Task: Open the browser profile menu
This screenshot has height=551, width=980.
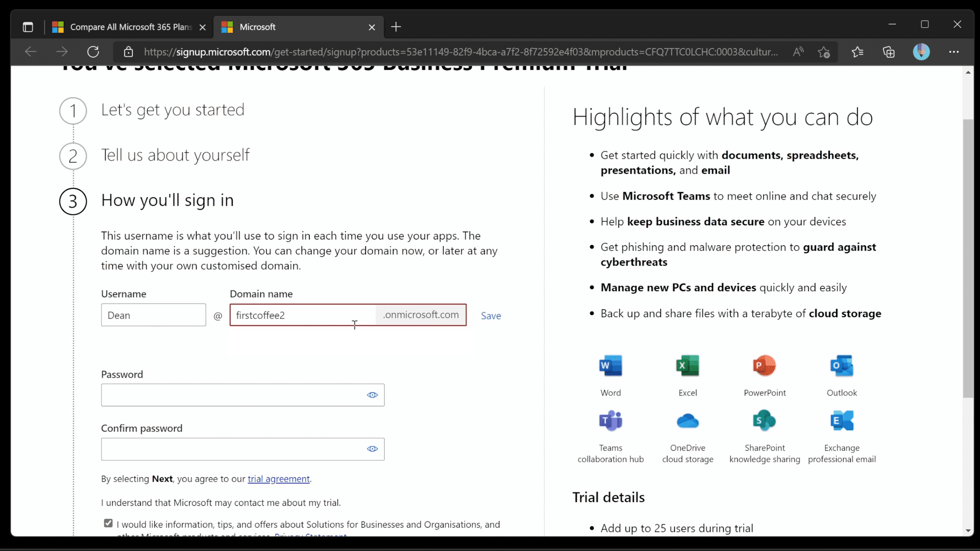Action: [x=922, y=52]
